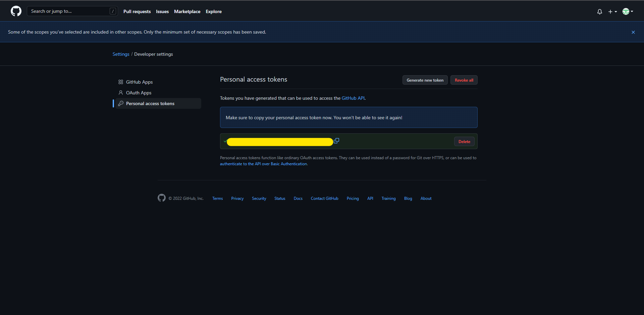This screenshot has width=644, height=315.
Task: Click the Settings breadcrumb link
Action: [121, 54]
